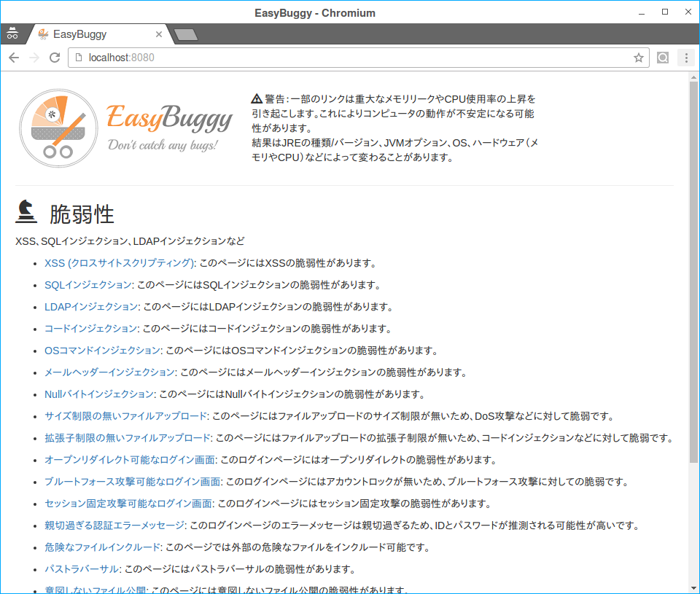Click the knight icon beside the 脆弱性 heading

point(26,211)
